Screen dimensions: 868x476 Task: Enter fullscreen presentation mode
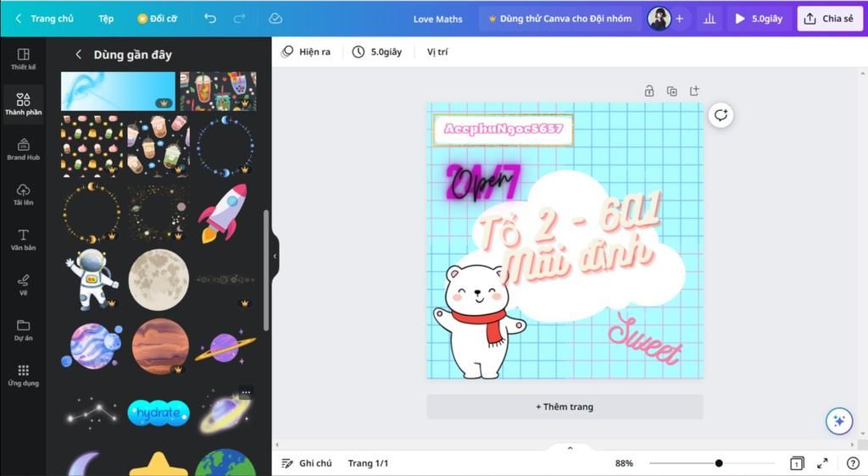822,463
